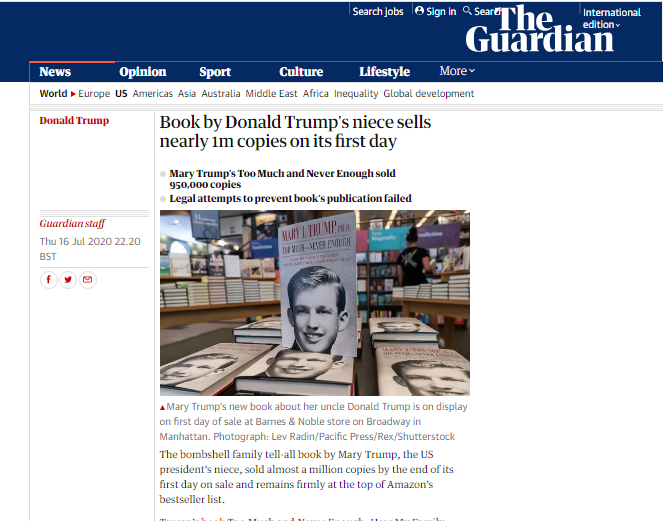Click the Sign in profile icon
The width and height of the screenshot is (663, 521).
click(x=419, y=11)
